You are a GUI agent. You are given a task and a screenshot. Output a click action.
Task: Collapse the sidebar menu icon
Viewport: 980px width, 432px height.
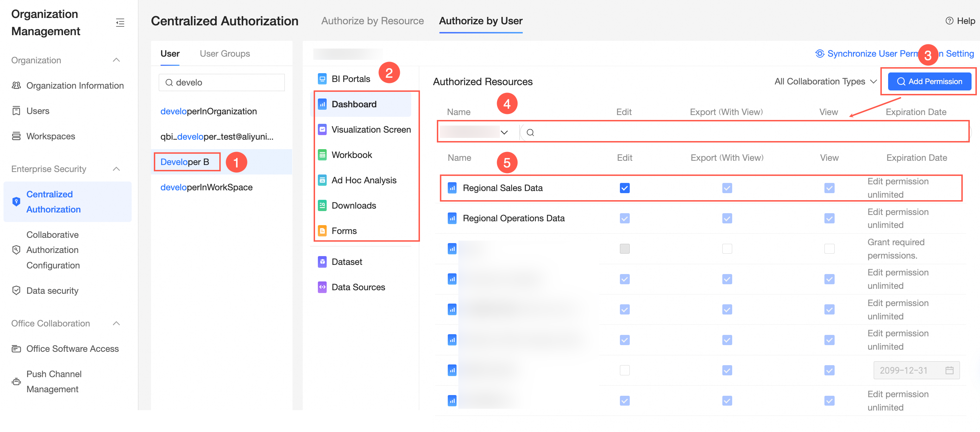(x=120, y=23)
